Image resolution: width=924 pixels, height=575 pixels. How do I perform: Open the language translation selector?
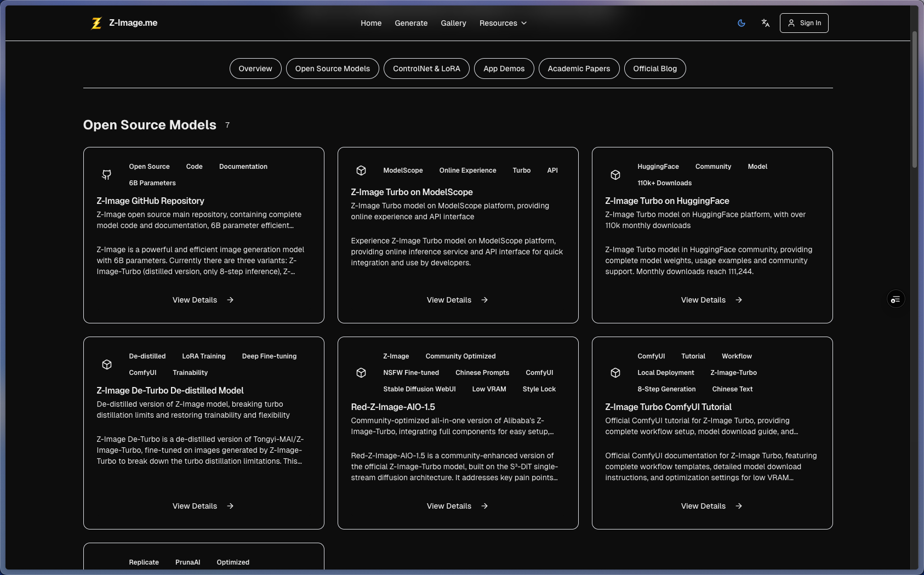(766, 23)
